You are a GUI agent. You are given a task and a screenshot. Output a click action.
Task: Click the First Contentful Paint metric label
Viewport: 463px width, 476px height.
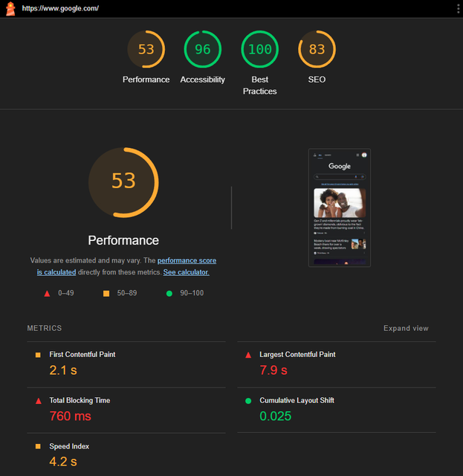coord(82,354)
